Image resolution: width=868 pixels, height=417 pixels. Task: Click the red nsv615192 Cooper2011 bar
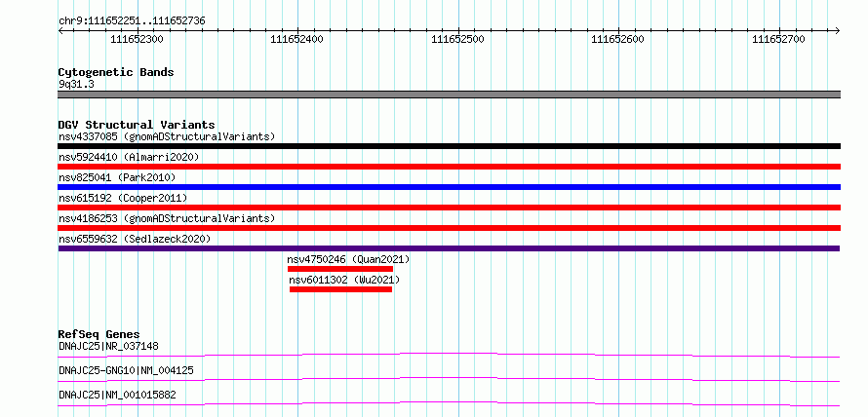coord(449,208)
